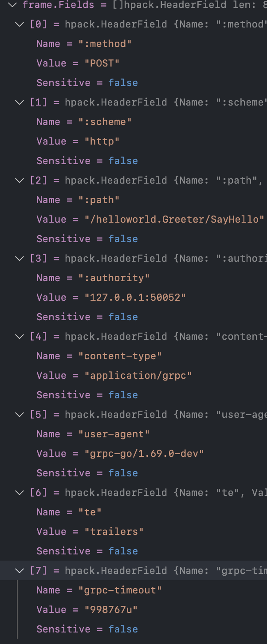
Task: Select the Name = ":scheme" row
Action: [133, 122]
